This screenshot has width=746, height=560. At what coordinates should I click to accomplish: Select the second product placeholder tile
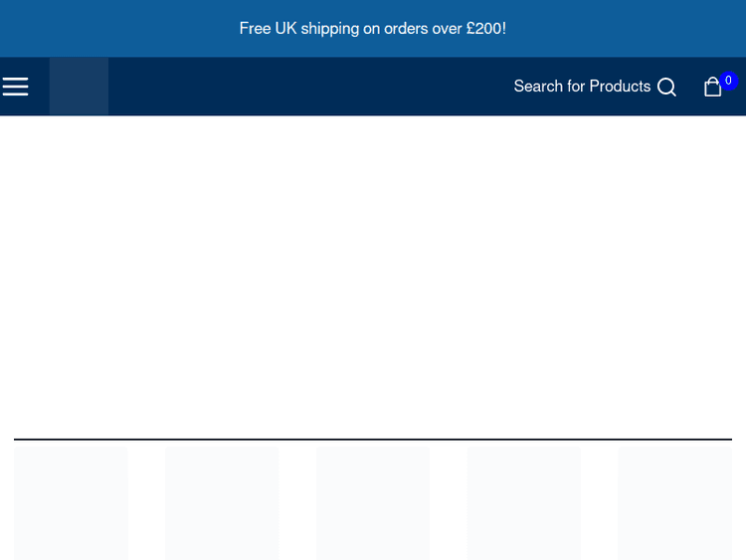click(x=222, y=502)
